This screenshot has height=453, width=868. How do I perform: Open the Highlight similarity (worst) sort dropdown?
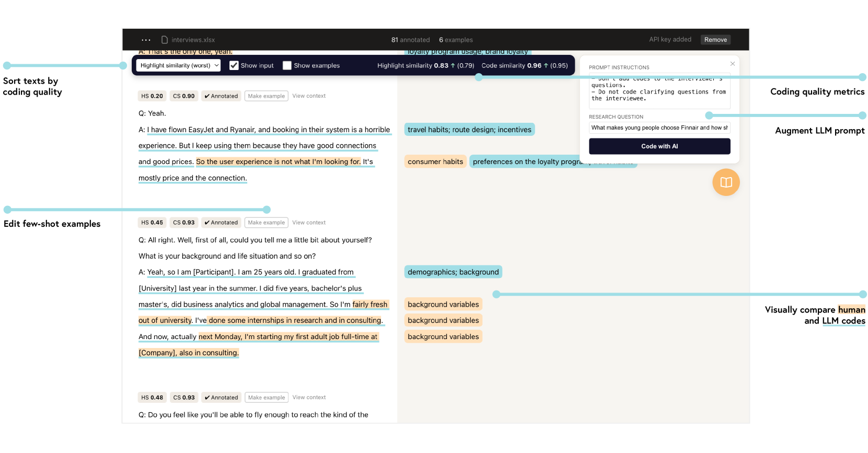pos(179,65)
